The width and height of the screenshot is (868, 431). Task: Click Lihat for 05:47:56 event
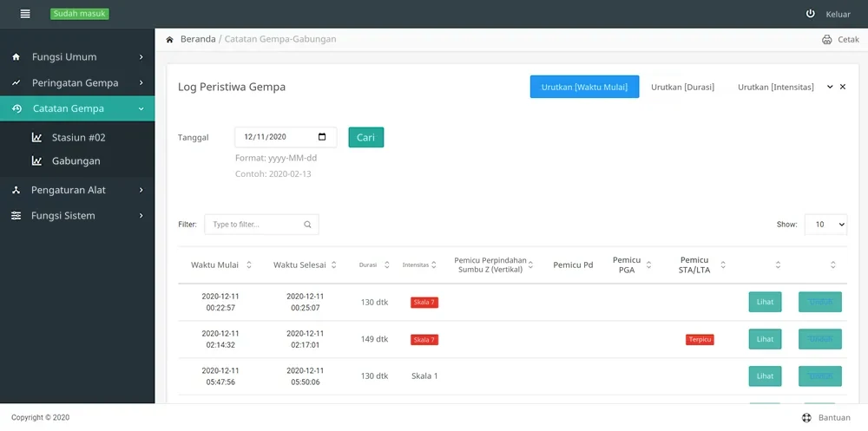[765, 376]
